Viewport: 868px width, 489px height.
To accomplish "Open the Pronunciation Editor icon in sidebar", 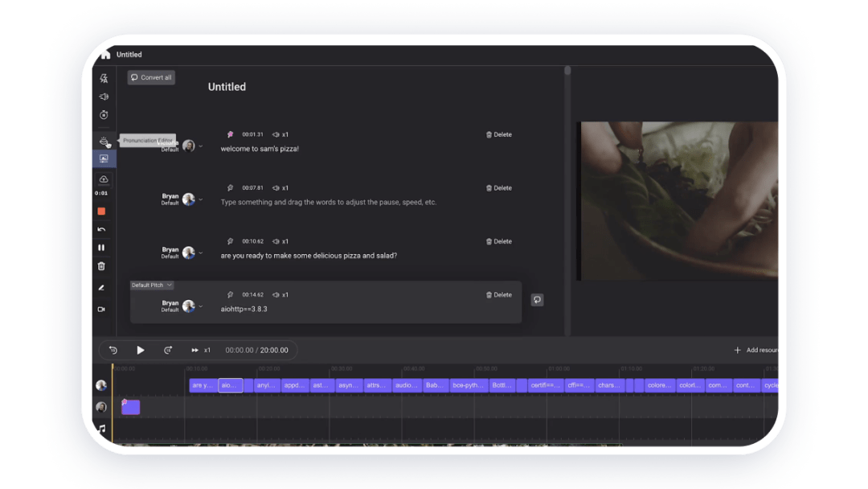I will click(104, 141).
